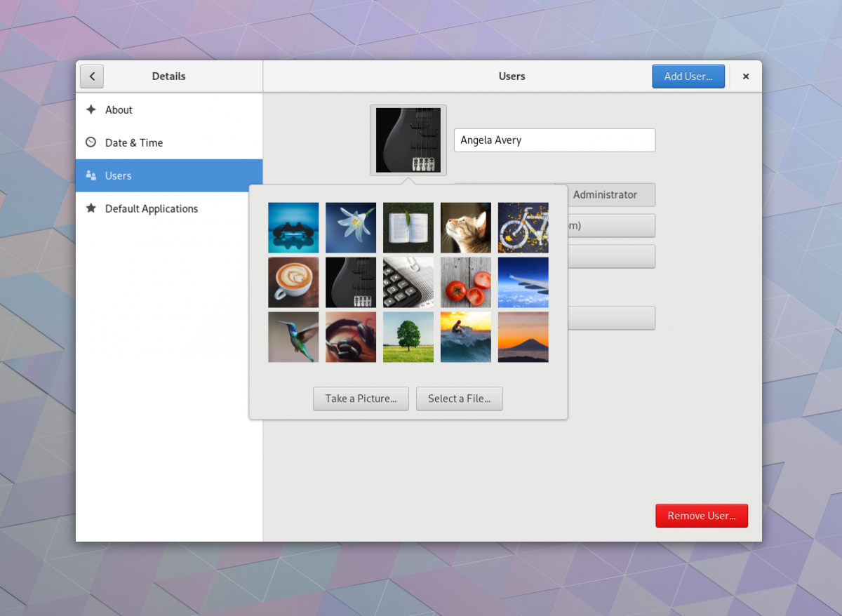This screenshot has height=616, width=842.
Task: Select the airplane wing avatar
Action: click(x=523, y=282)
